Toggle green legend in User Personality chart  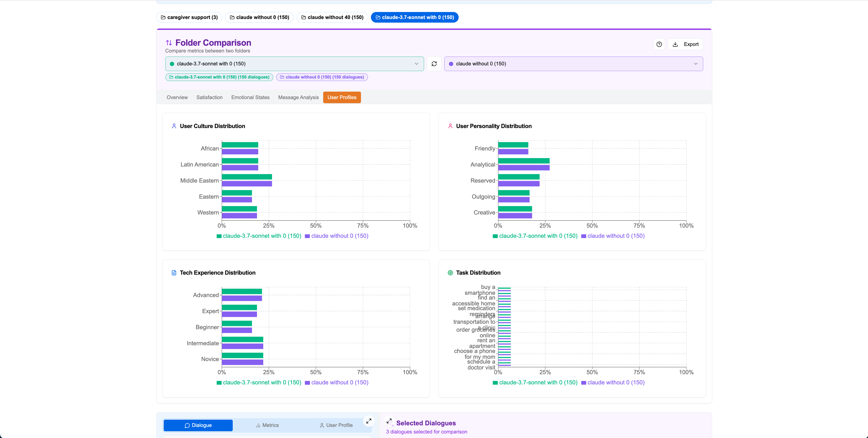(535, 236)
